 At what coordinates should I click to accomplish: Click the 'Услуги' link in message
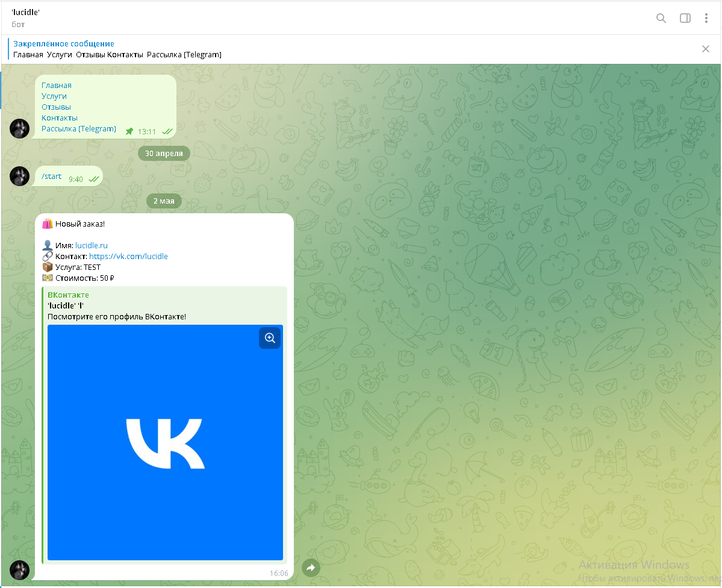coord(54,96)
